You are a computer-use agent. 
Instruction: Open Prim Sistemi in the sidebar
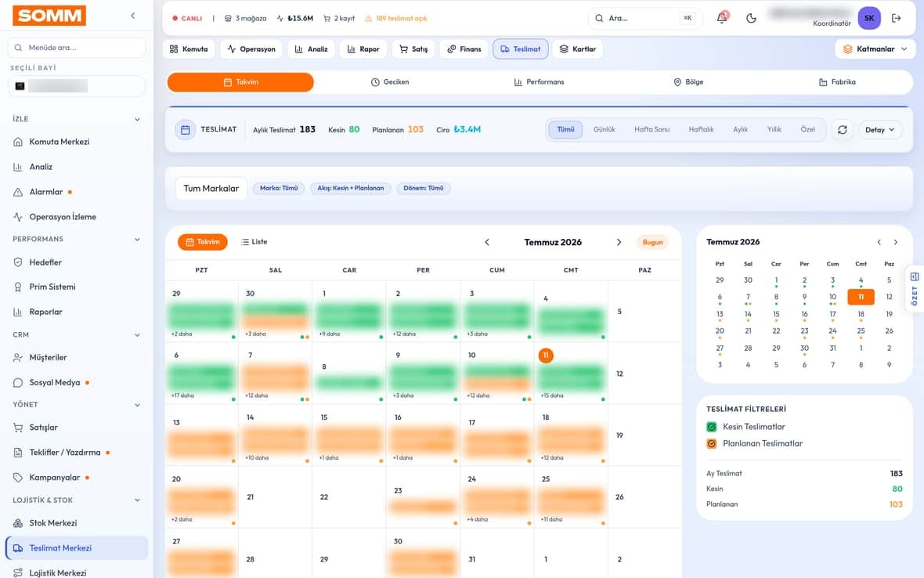click(x=77, y=287)
